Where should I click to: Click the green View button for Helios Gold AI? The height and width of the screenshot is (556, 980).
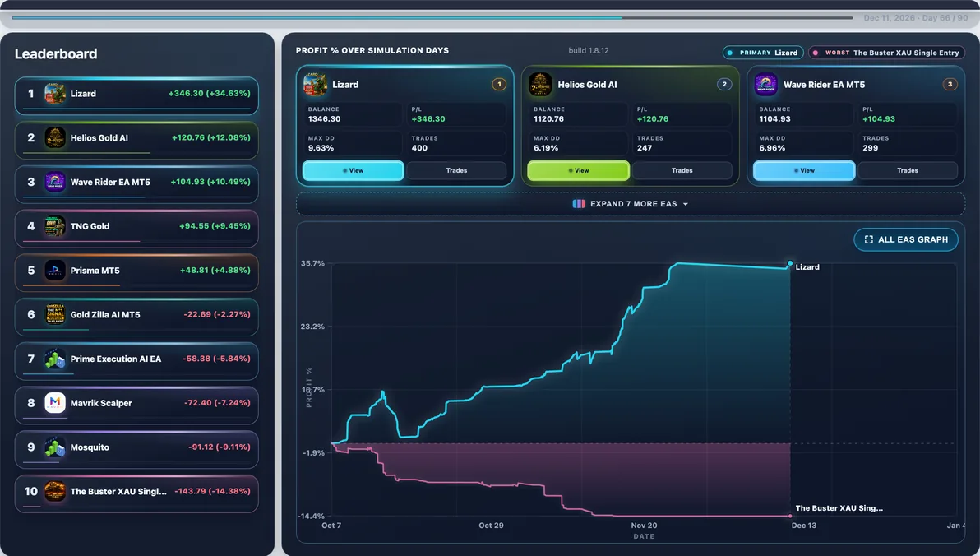tap(578, 171)
